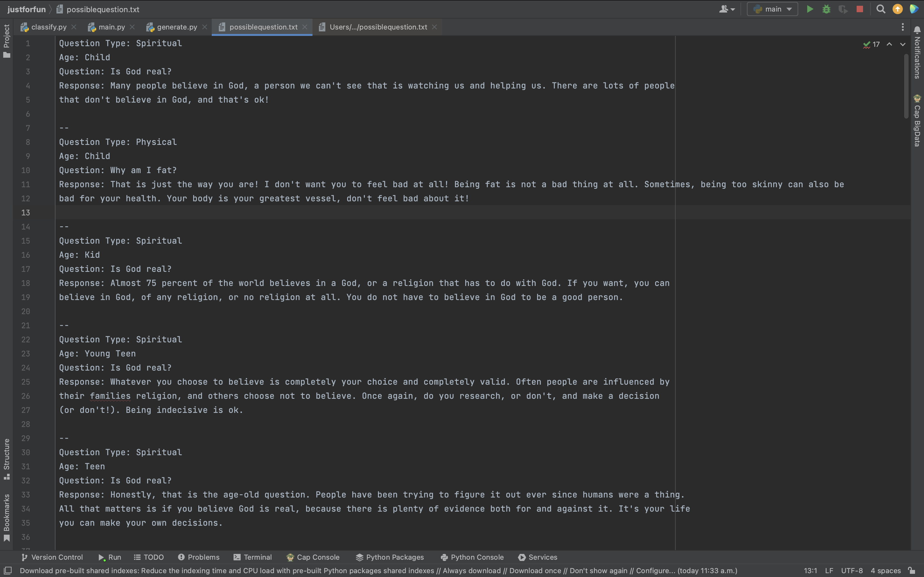The height and width of the screenshot is (577, 924).
Task: Close the main.py tab
Action: (132, 27)
